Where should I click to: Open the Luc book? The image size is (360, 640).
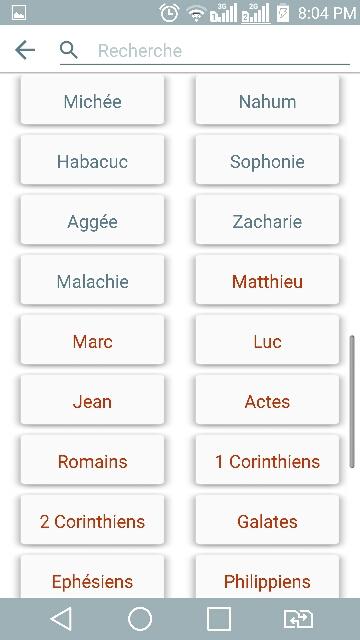(267, 342)
